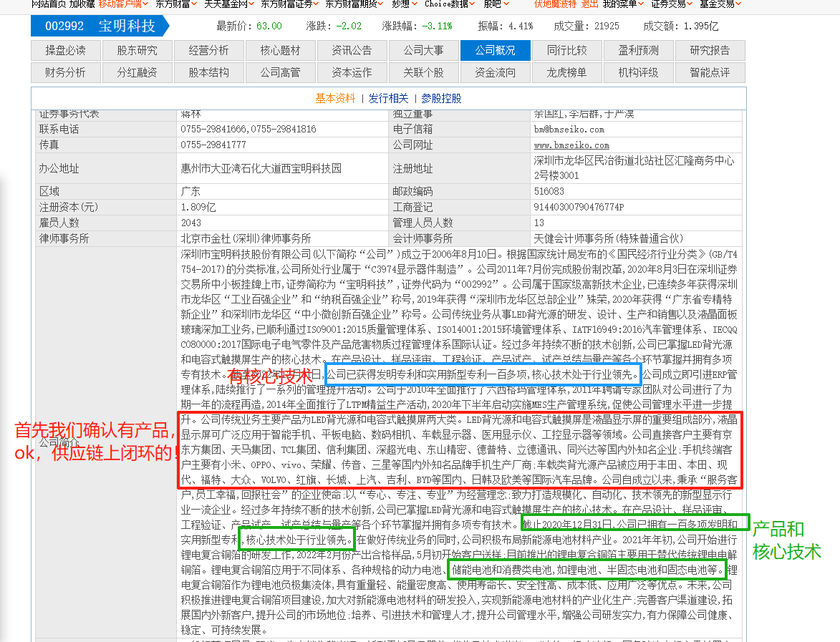The width and height of the screenshot is (840, 642).
Task: Select the 公司高管 tab
Action: point(280,72)
